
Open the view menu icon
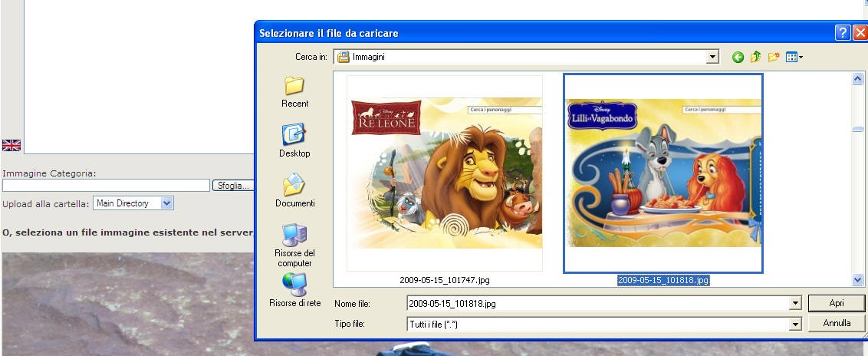(794, 57)
